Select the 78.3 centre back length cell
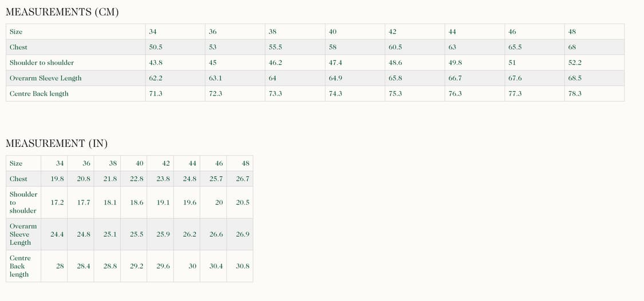 pos(575,93)
